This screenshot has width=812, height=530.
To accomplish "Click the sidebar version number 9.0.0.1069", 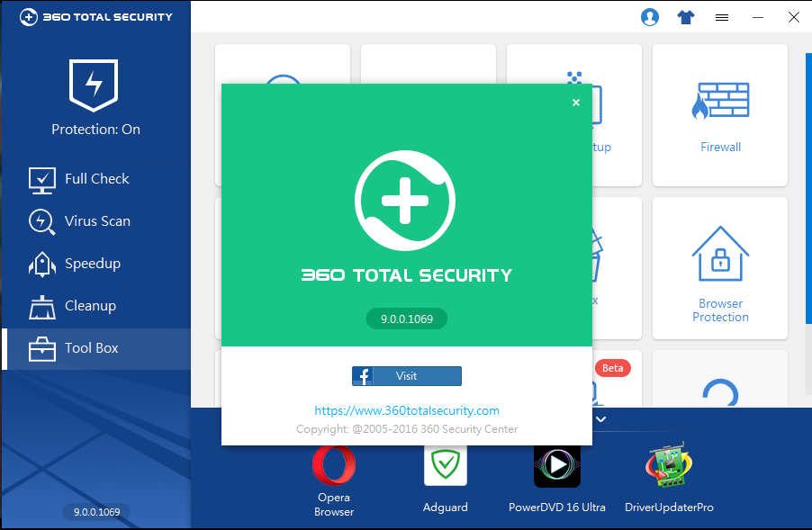I will [96, 512].
